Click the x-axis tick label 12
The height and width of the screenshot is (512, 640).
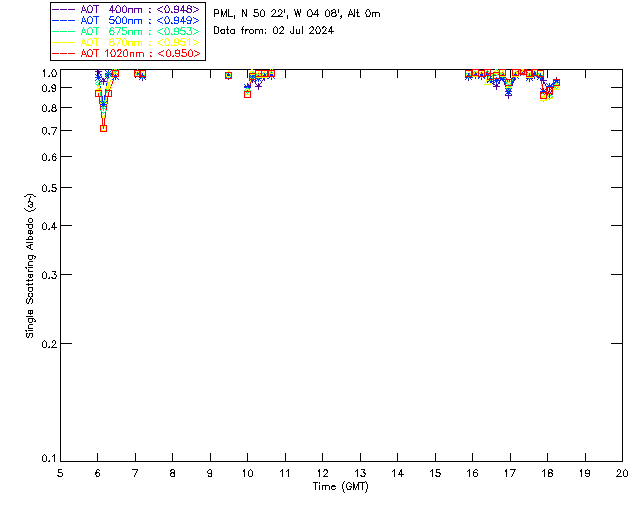point(322,473)
